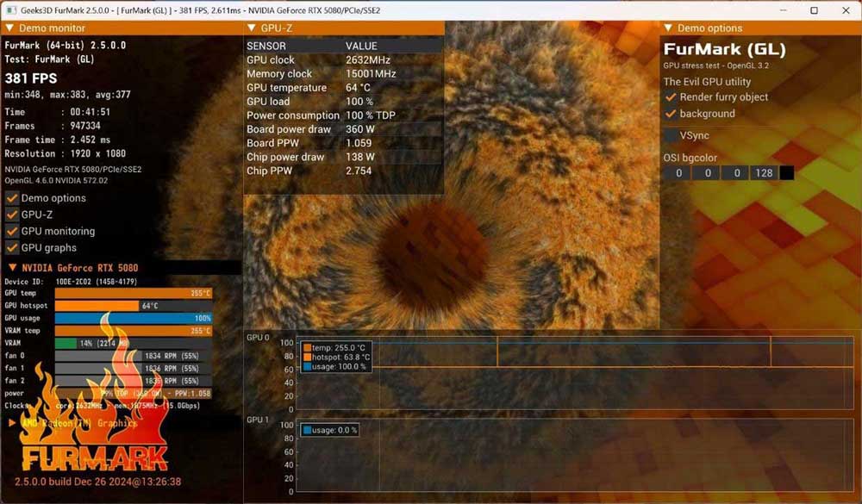Uncheck Render furry object
Image resolution: width=862 pixels, height=504 pixels.
pyautogui.click(x=671, y=97)
